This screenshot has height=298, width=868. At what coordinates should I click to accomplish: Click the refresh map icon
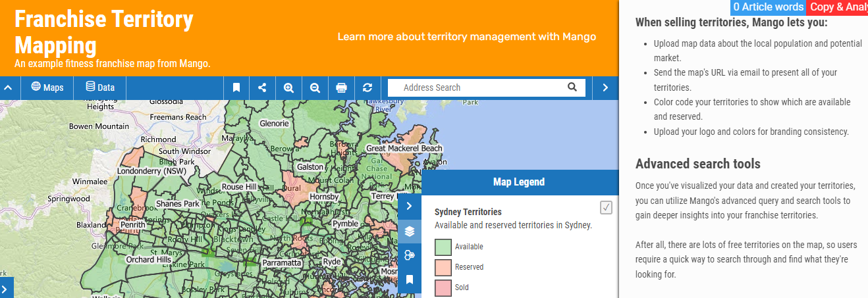(367, 87)
